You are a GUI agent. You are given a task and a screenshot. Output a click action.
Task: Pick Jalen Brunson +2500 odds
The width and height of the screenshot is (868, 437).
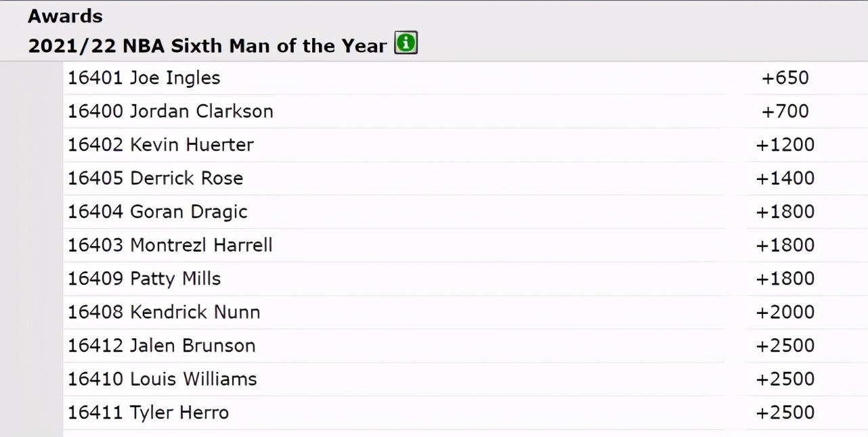pyautogui.click(x=785, y=346)
